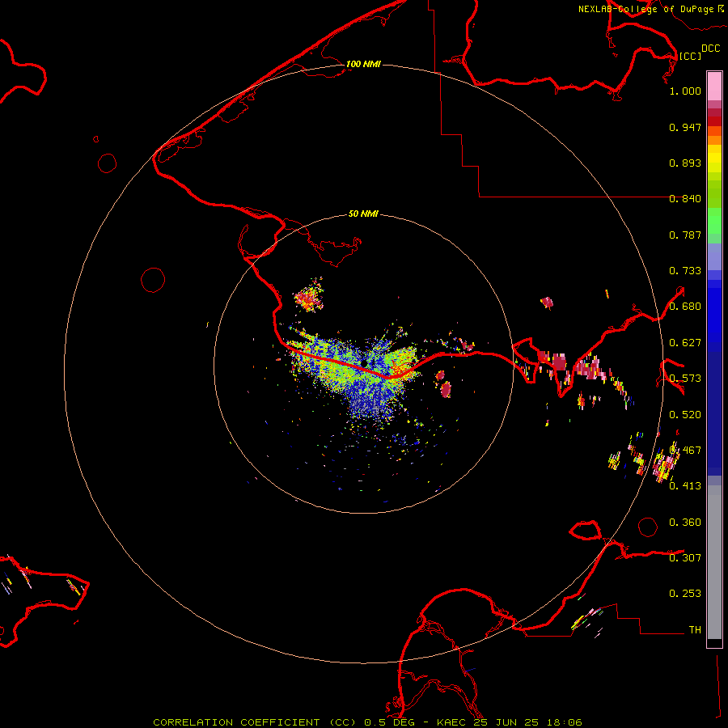
Task: Click the Correlation Coefficient caption at the bottom
Action: click(x=367, y=722)
